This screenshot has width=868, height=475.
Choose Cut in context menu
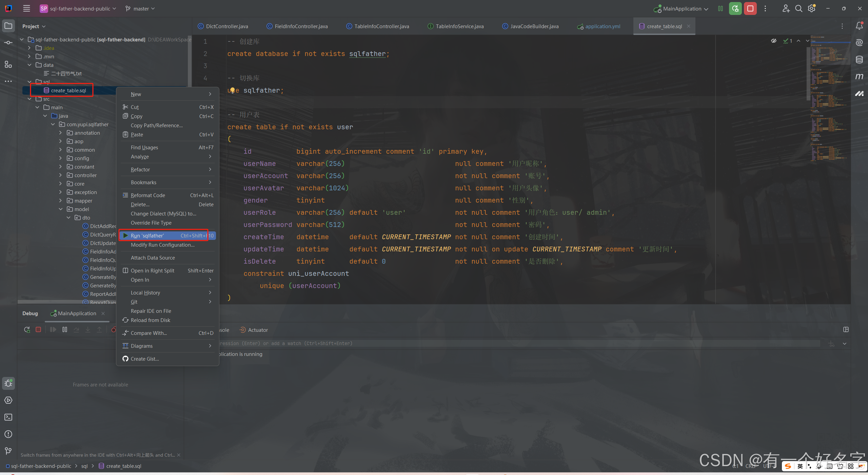pos(167,107)
